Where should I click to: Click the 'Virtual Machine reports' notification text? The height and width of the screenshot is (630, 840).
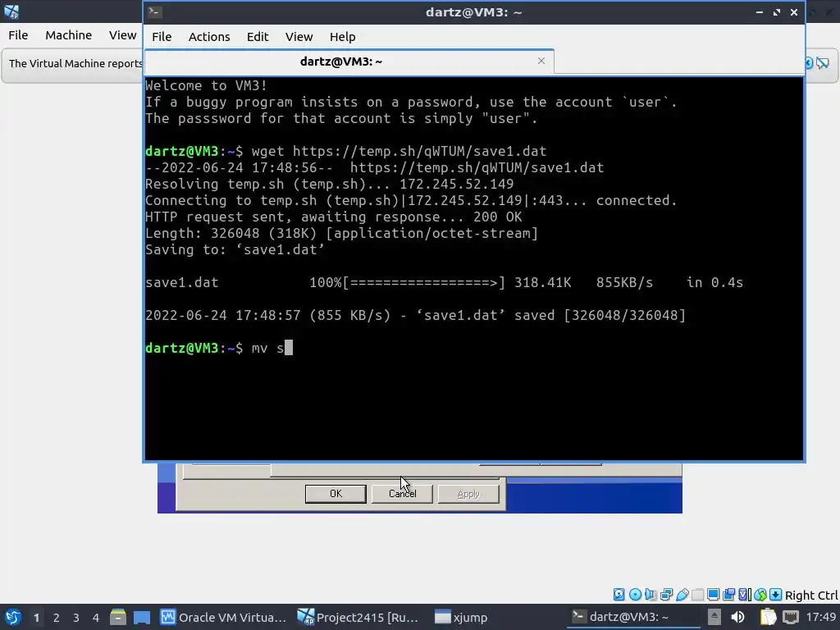point(75,63)
